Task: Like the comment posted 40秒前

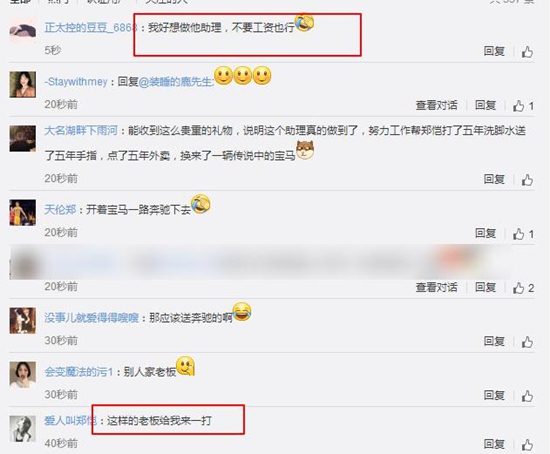Action: [527, 445]
